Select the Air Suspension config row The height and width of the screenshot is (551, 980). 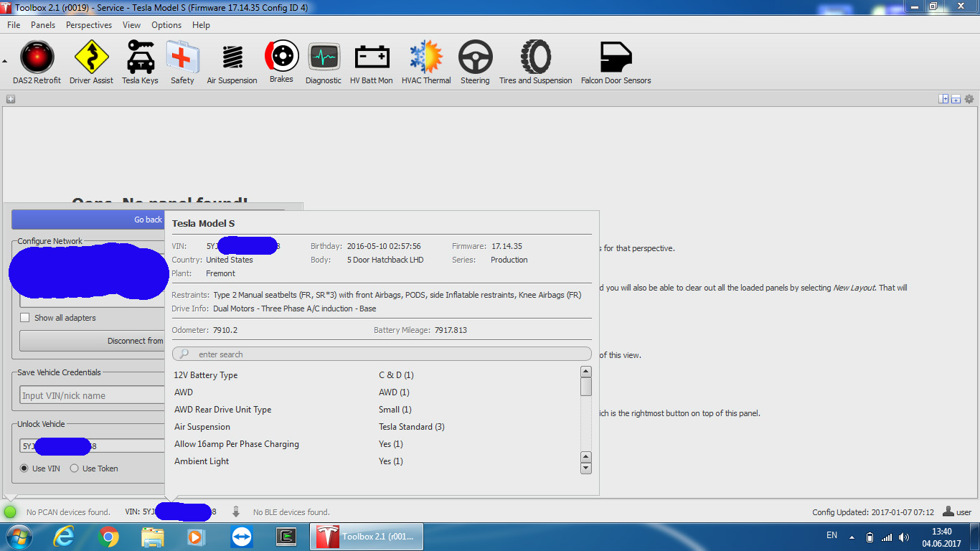(375, 427)
